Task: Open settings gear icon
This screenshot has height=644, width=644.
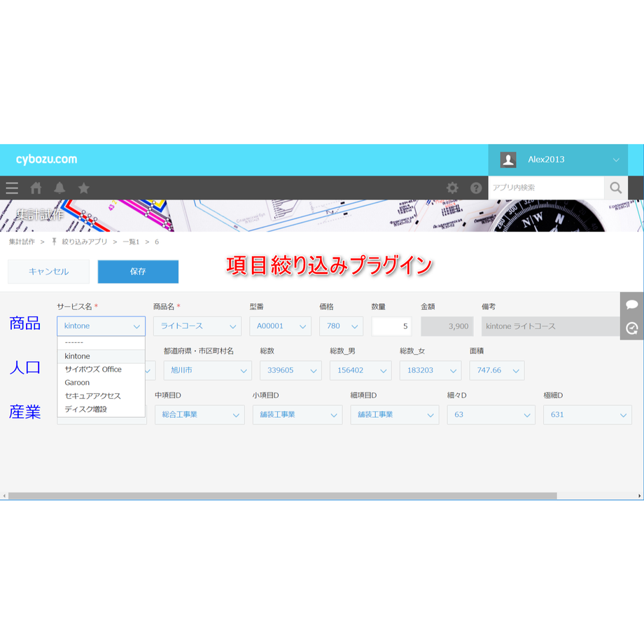Action: click(452, 188)
